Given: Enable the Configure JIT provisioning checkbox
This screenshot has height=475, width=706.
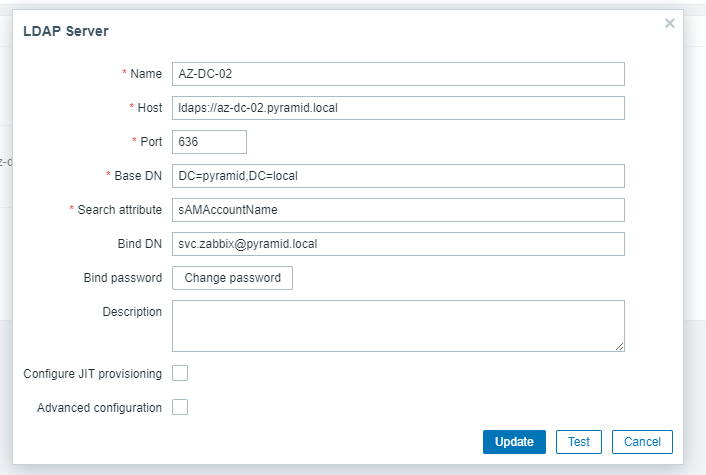Looking at the screenshot, I should click(x=180, y=374).
